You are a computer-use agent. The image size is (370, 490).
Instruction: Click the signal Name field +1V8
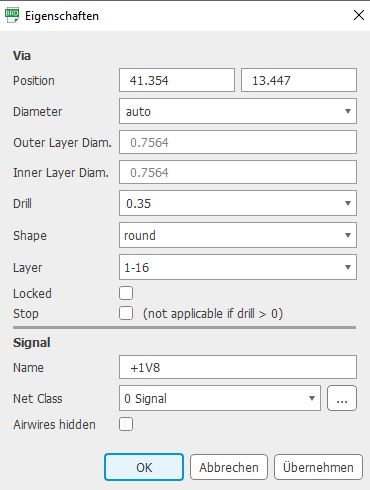[x=238, y=367]
